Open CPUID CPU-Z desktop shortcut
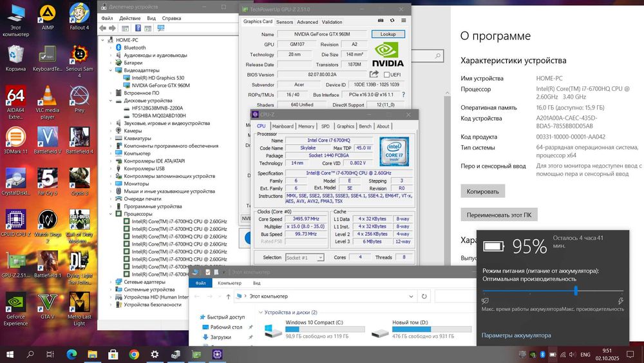 coord(15,223)
